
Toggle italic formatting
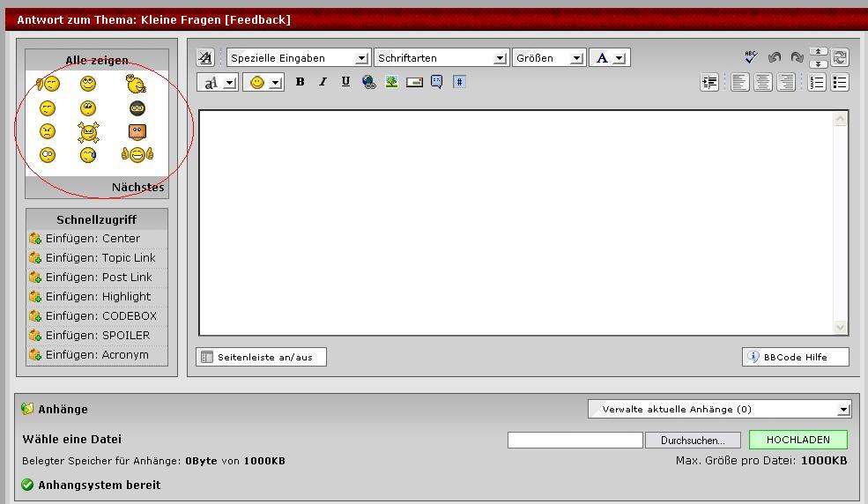[323, 82]
